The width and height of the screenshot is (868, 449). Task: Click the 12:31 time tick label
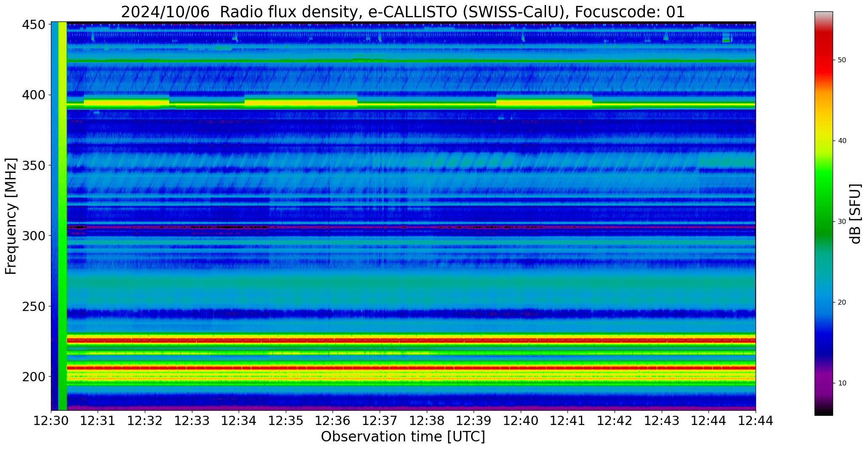(98, 420)
